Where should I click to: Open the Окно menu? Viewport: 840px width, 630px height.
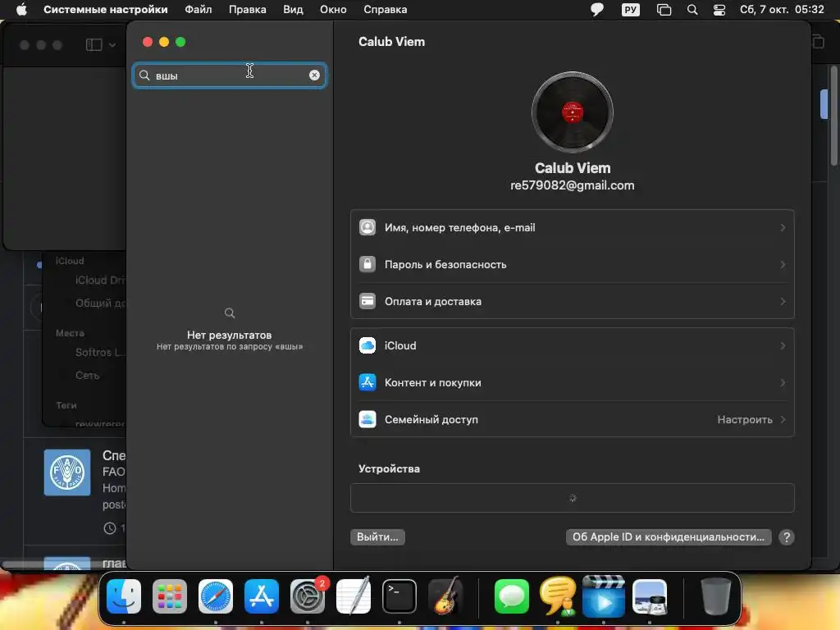[x=333, y=10]
